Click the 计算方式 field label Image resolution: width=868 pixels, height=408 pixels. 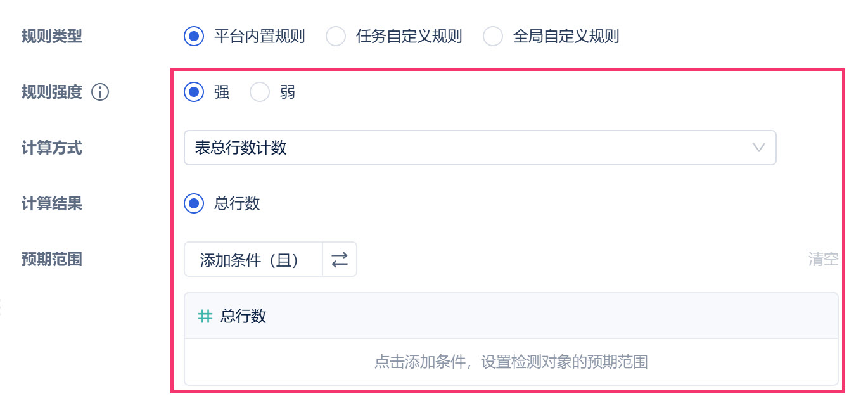(52, 148)
